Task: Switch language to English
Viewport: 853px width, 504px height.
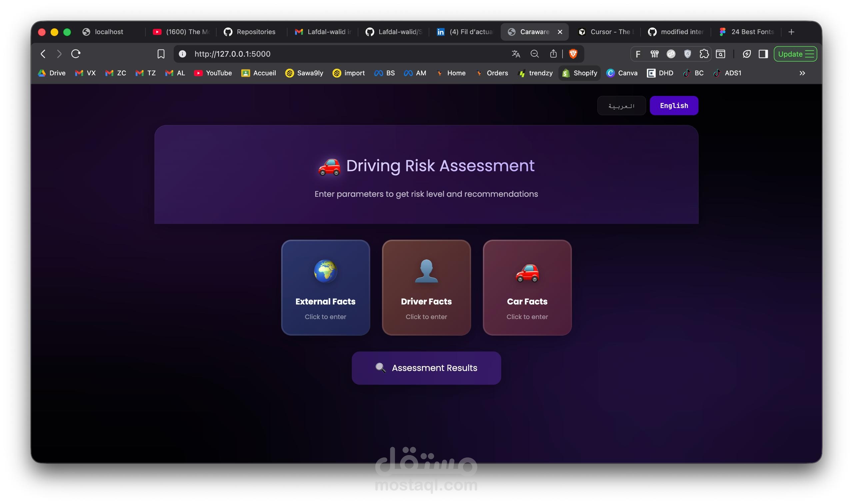Action: click(x=674, y=106)
